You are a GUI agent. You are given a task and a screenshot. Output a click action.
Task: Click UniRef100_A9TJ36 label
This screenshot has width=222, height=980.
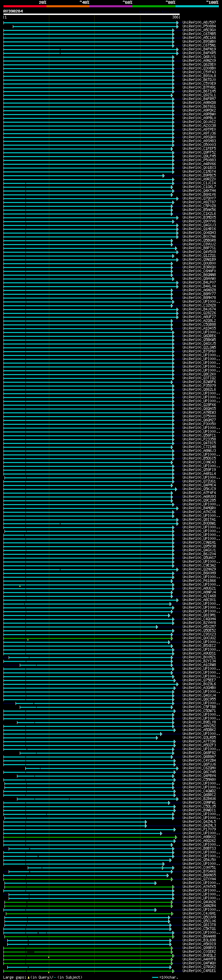tap(199, 133)
